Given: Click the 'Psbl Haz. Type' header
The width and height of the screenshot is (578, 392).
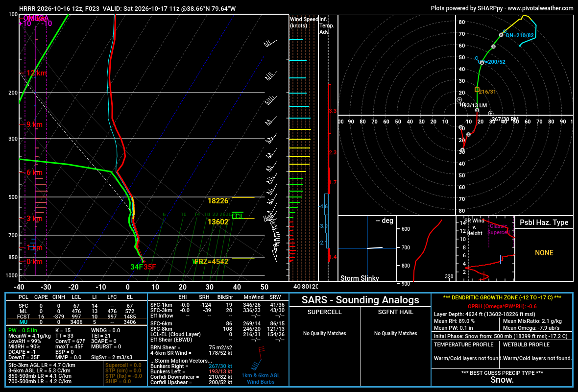Looking at the screenshot, I should click(544, 222).
